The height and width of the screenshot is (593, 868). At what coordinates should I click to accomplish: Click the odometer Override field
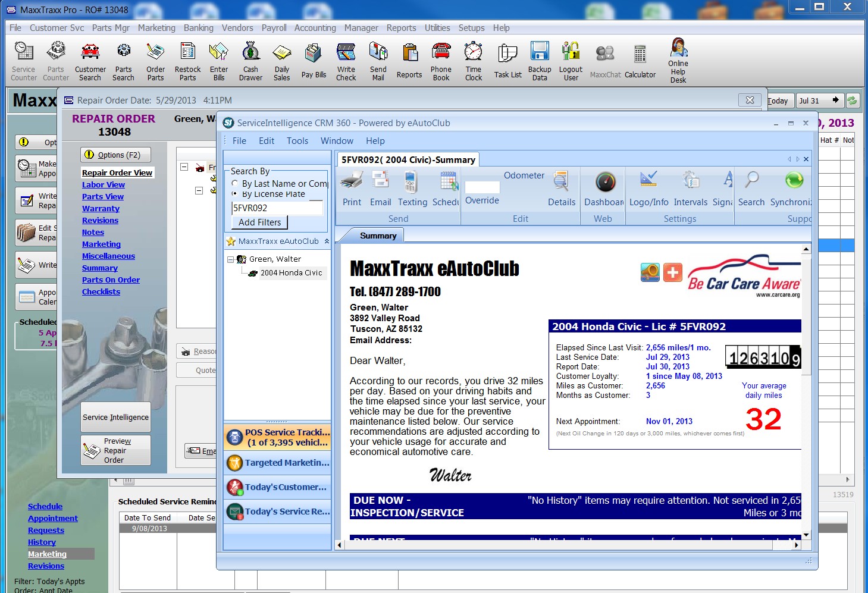click(482, 188)
